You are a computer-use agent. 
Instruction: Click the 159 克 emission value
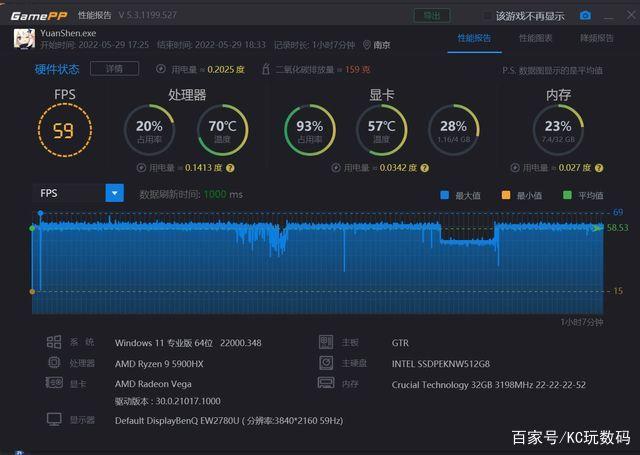coord(358,69)
